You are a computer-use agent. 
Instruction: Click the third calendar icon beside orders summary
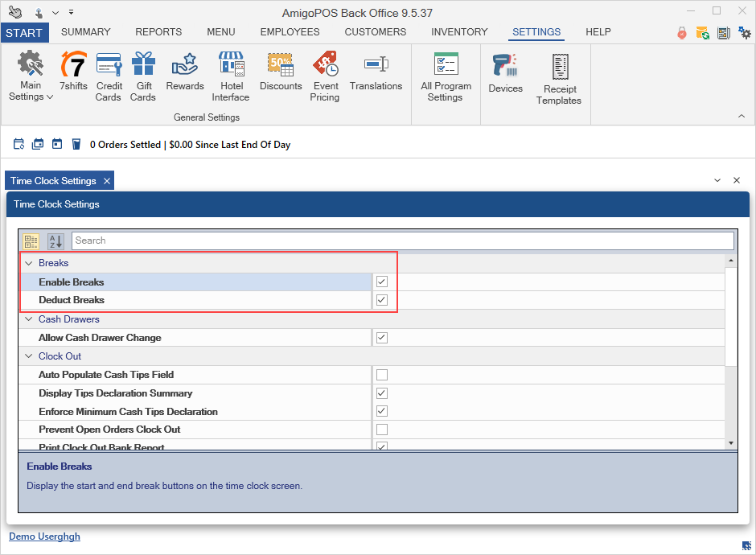click(57, 144)
